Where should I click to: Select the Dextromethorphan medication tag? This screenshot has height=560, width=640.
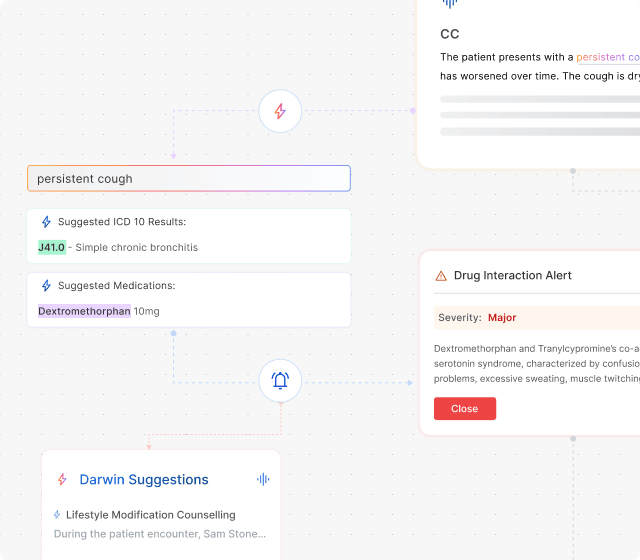coord(84,311)
